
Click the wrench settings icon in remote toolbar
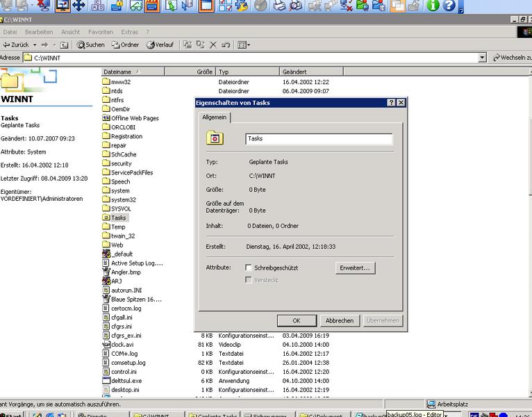click(242, 6)
